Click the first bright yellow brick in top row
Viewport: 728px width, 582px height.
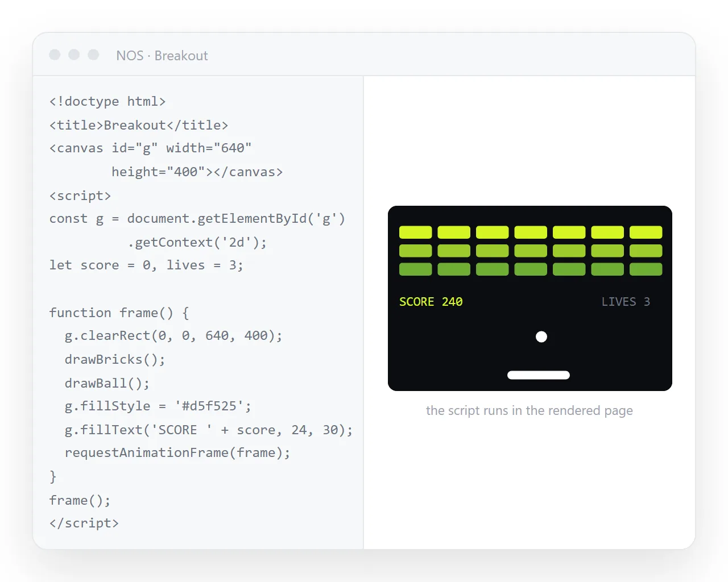click(416, 232)
